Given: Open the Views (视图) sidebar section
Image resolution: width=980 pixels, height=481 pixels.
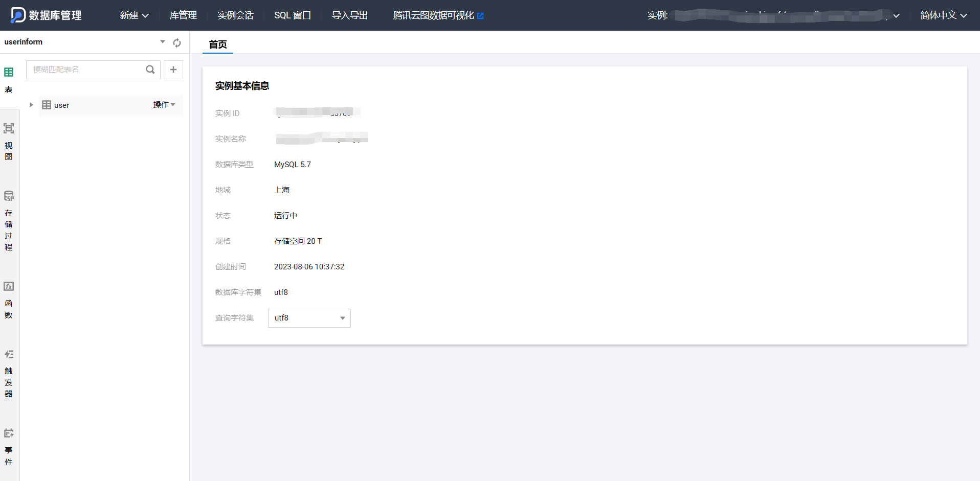Looking at the screenshot, I should coord(9,142).
